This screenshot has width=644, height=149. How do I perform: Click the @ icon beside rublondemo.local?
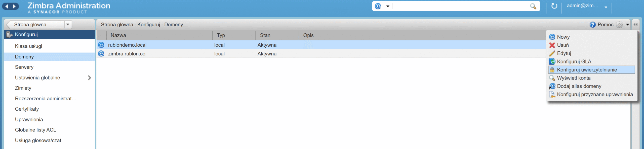point(101,45)
